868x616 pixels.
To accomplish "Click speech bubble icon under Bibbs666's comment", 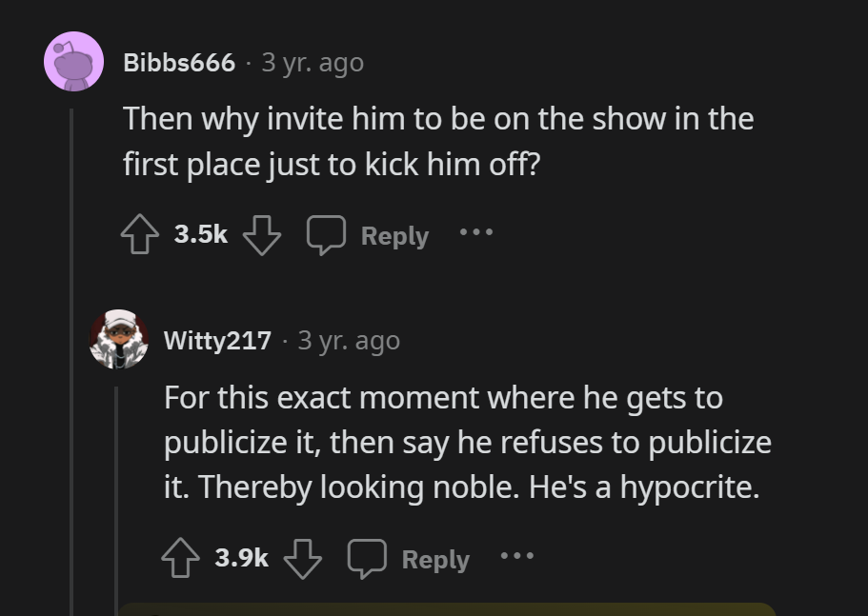I will pyautogui.click(x=325, y=235).
